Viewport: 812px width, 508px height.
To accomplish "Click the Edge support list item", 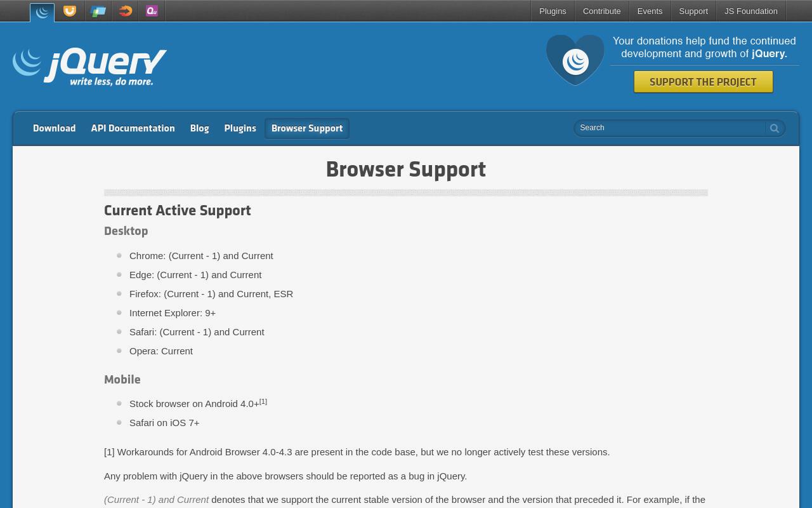I will [x=195, y=274].
